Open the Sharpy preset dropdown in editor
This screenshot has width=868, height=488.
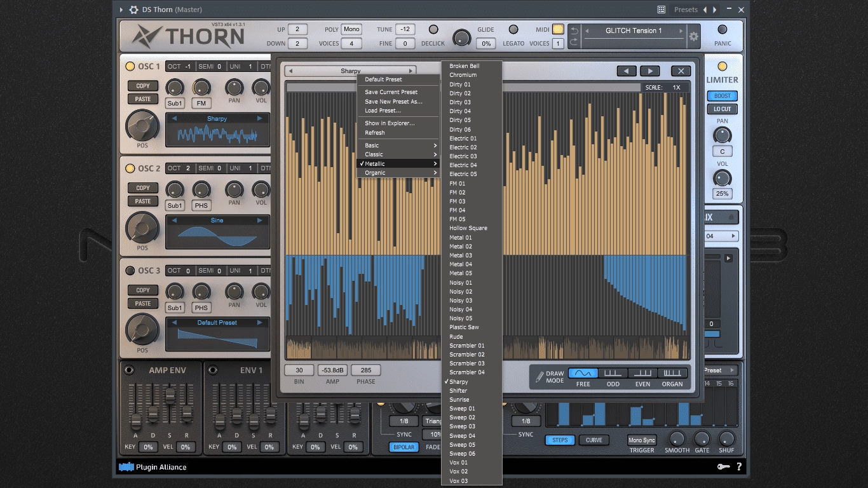350,71
